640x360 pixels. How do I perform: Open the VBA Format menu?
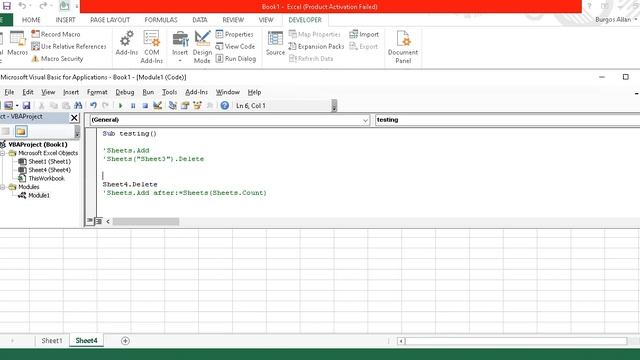(x=97, y=92)
